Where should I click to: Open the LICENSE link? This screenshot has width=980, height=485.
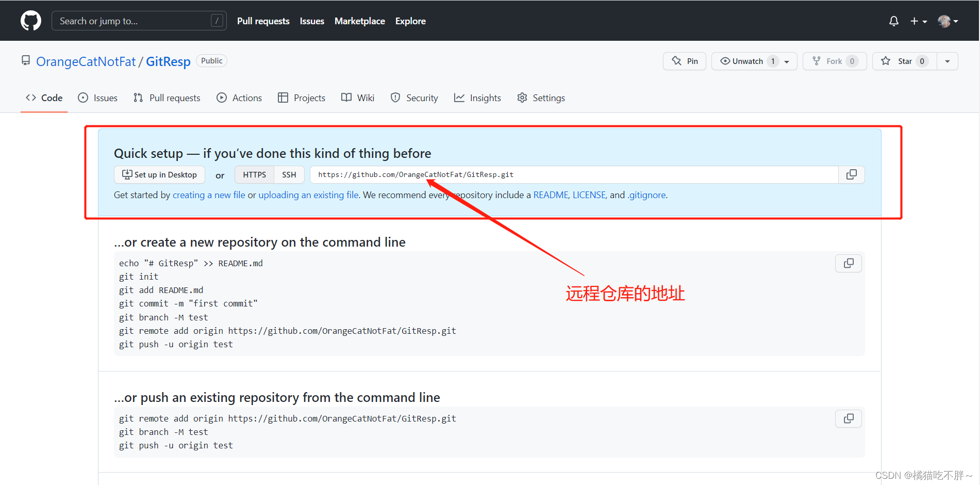(589, 195)
